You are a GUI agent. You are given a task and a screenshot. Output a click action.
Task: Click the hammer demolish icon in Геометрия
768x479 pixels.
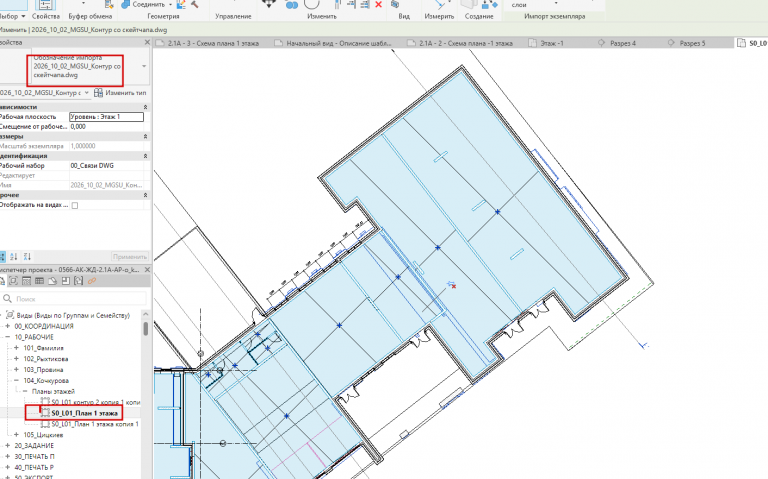pos(194,4)
